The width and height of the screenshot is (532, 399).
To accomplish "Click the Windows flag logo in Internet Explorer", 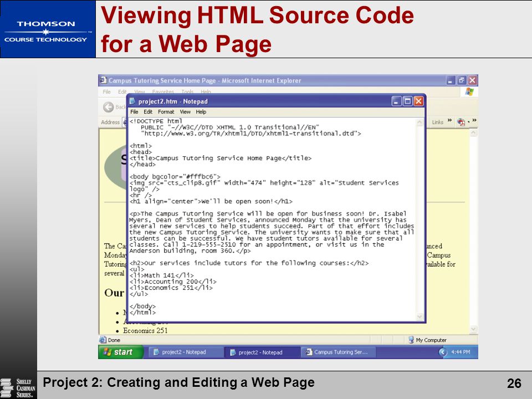I will [x=469, y=91].
